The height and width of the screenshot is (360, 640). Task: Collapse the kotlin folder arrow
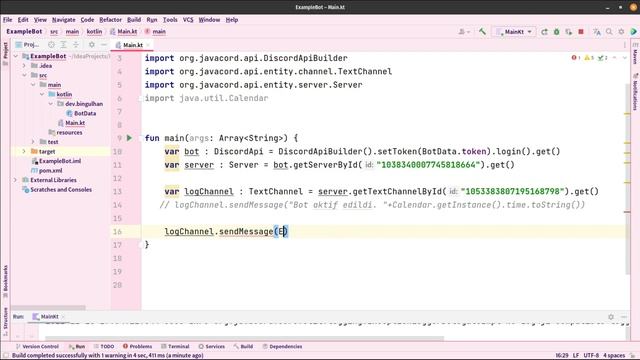pyautogui.click(x=42, y=94)
